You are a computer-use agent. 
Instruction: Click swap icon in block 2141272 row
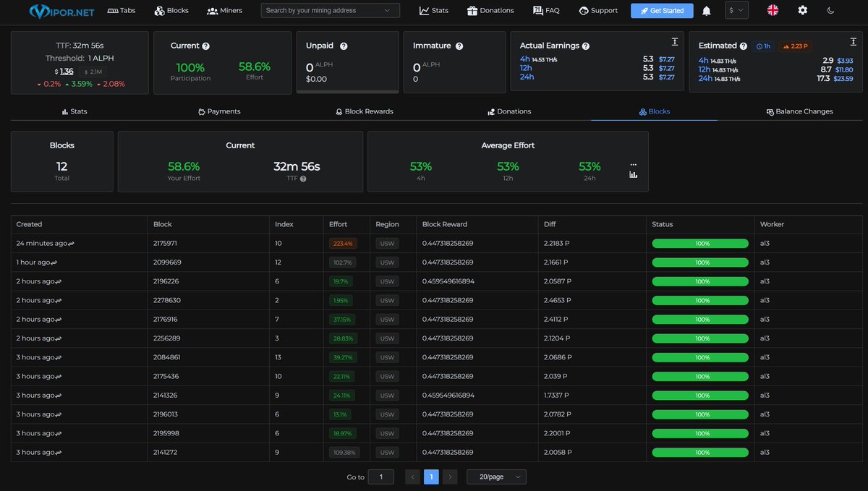[x=57, y=452]
